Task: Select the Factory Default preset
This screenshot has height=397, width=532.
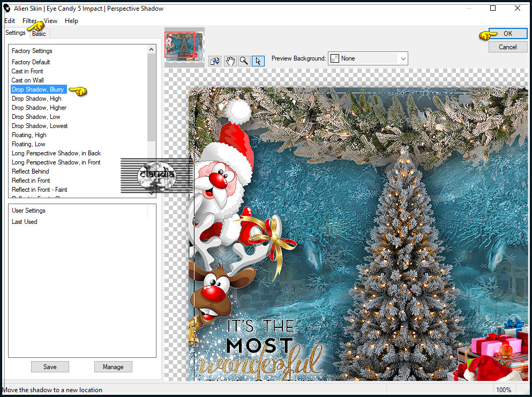Action: (31, 62)
